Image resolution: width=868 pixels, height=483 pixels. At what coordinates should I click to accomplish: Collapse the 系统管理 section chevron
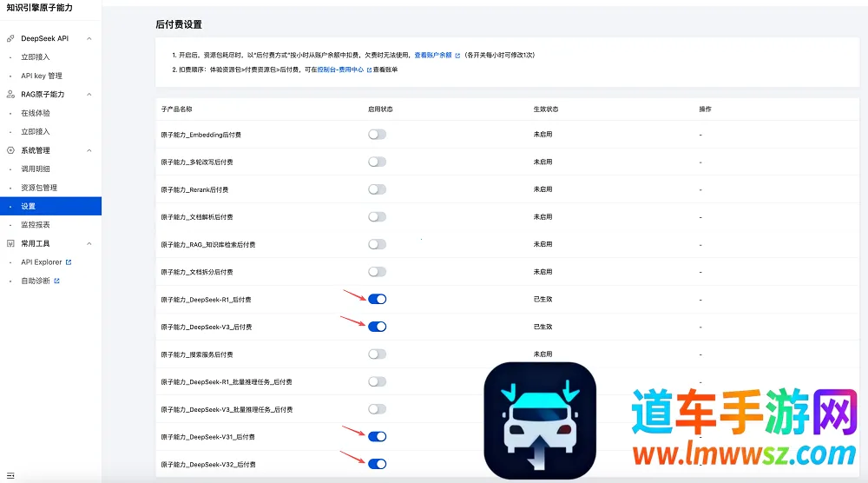(89, 150)
